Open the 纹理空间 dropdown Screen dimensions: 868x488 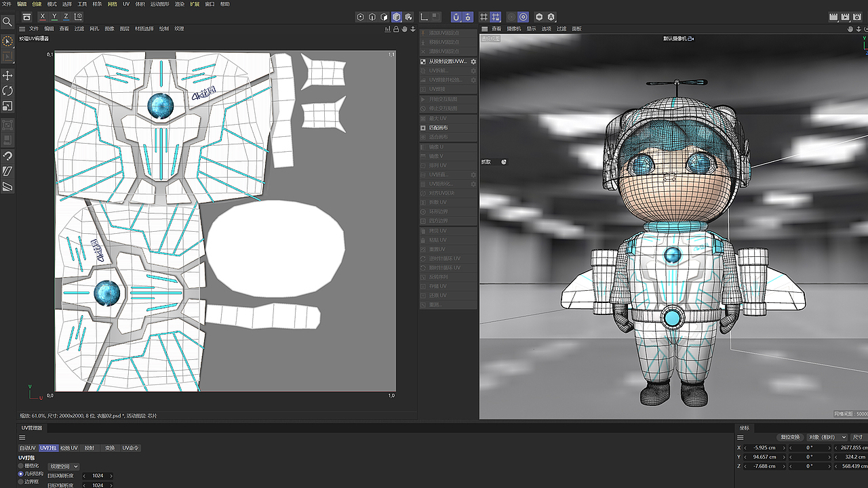pos(64,466)
